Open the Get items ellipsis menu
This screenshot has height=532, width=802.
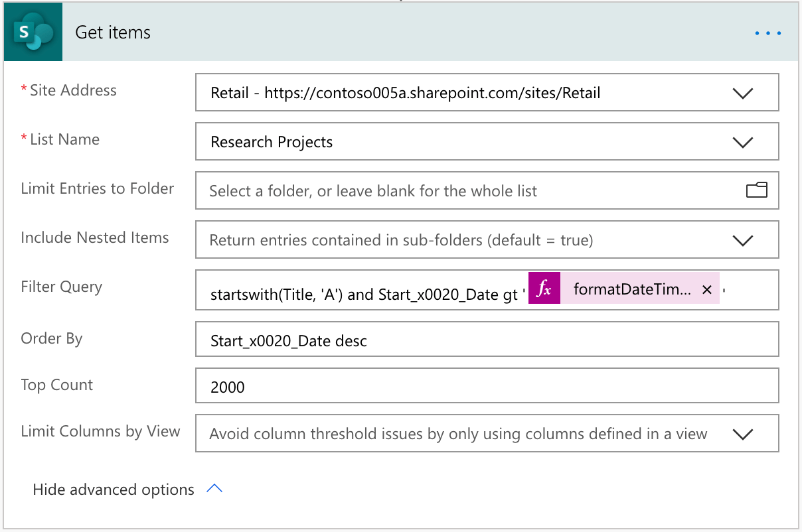tap(767, 32)
